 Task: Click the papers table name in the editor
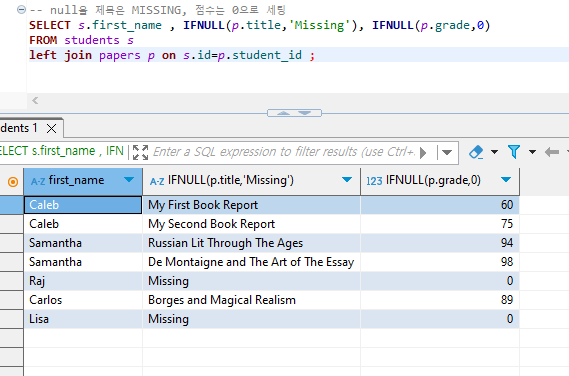(119, 55)
